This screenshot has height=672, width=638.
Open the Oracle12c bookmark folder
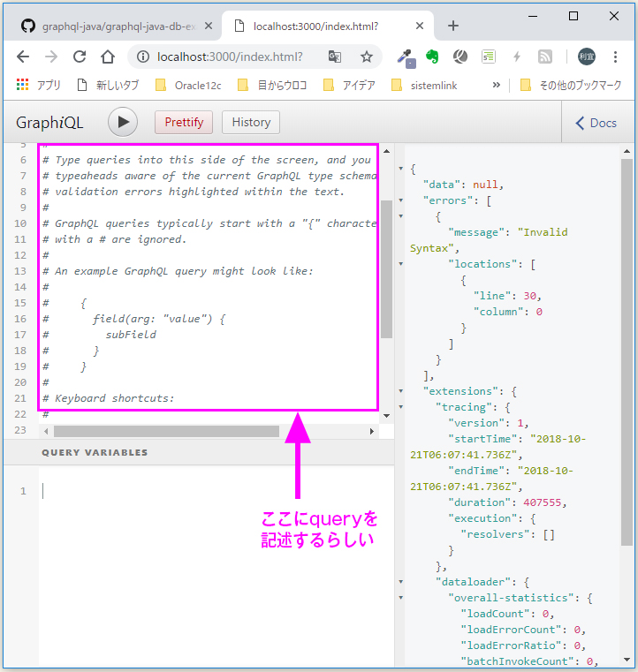click(188, 86)
